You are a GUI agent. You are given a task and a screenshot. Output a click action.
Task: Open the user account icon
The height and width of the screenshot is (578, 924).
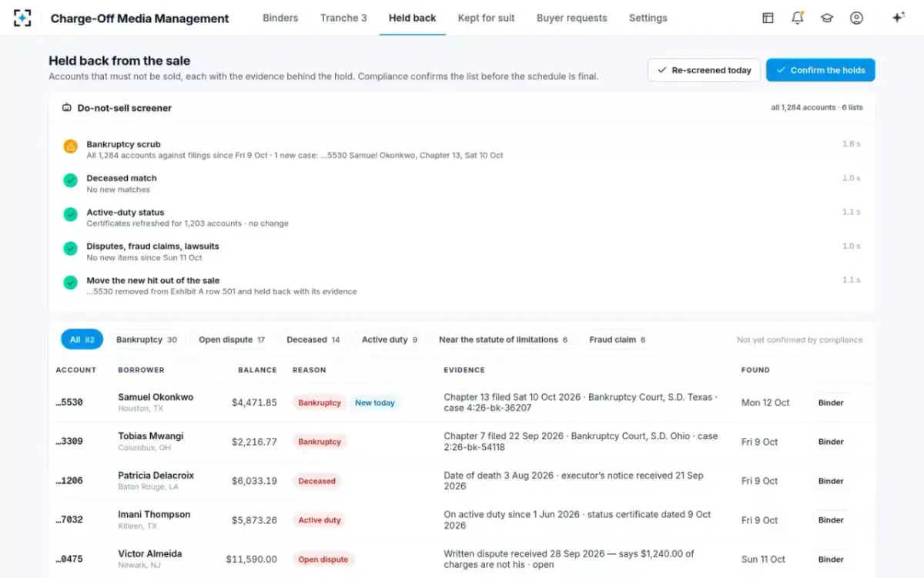tap(856, 18)
